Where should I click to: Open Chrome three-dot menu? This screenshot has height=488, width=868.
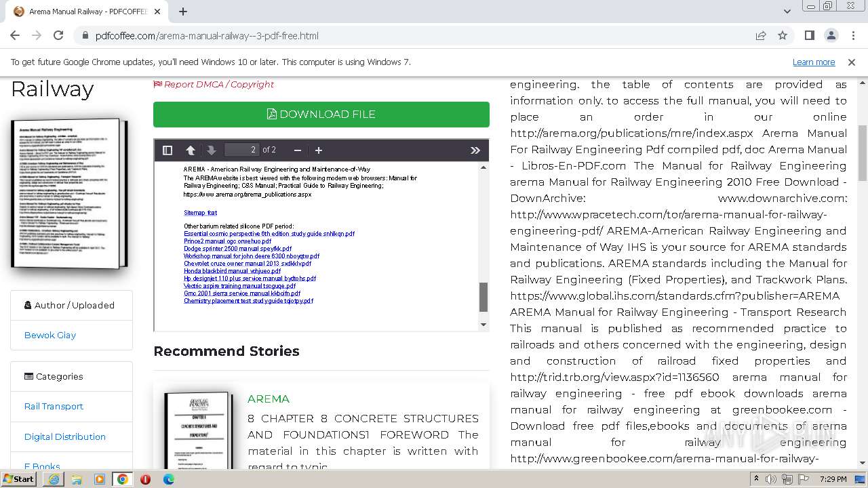point(852,35)
